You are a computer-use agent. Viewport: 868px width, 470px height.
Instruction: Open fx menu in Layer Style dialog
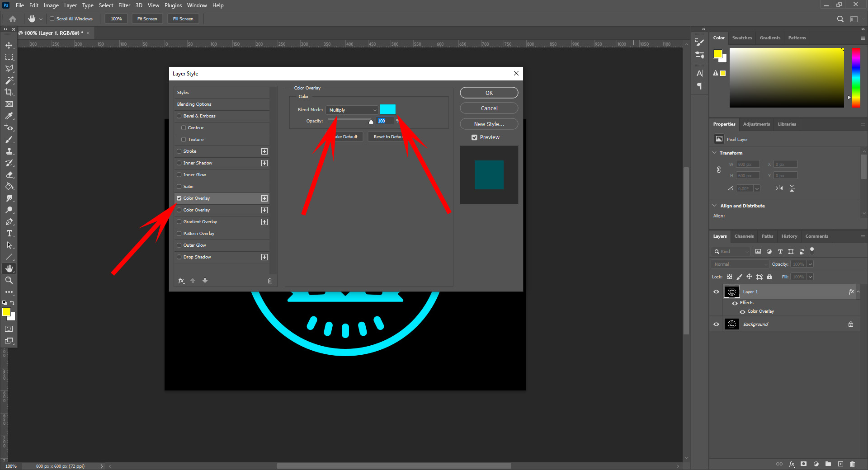[x=181, y=281]
